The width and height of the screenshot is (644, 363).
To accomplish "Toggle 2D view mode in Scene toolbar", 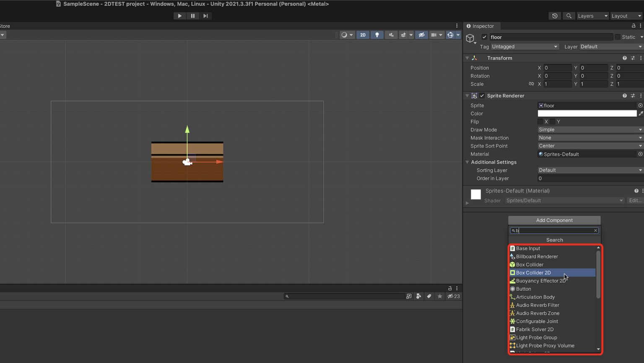I will point(362,35).
